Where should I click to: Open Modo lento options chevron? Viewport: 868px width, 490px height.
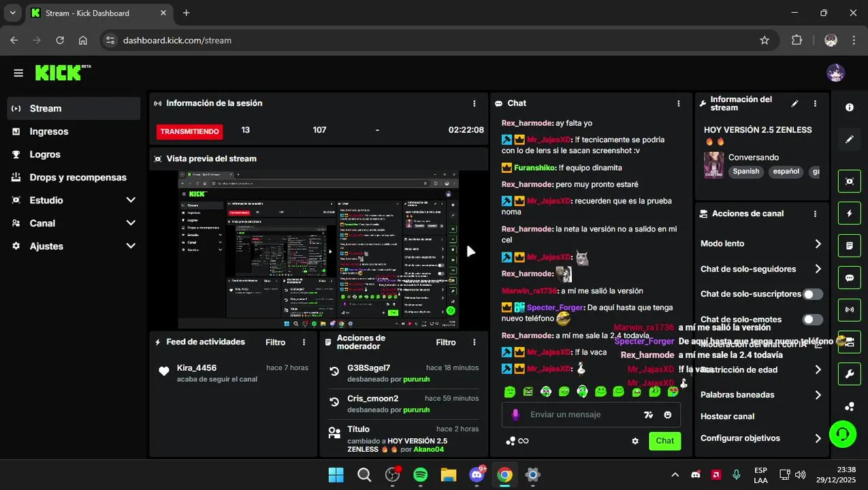[x=818, y=244]
